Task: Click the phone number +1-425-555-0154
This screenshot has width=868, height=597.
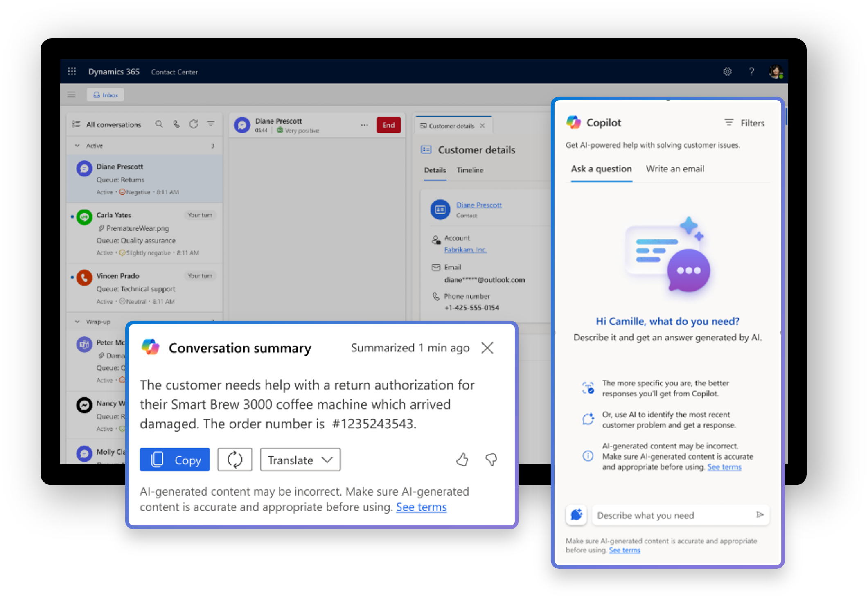Action: pyautogui.click(x=471, y=308)
